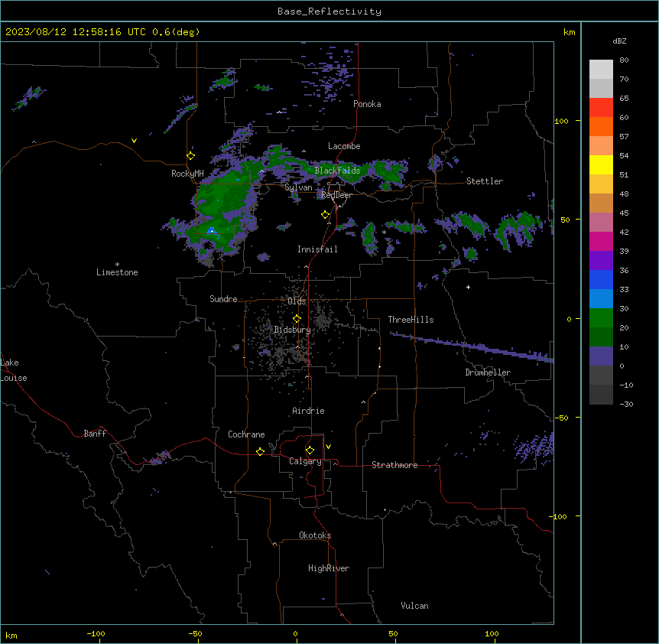Select the dark green 10-20 dBZ legend swatch
This screenshot has width=659, height=644.
(x=601, y=337)
